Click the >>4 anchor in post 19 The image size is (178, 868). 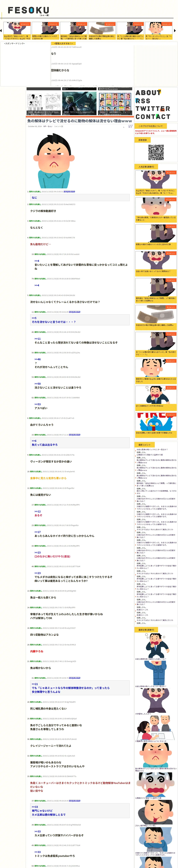point(37,261)
